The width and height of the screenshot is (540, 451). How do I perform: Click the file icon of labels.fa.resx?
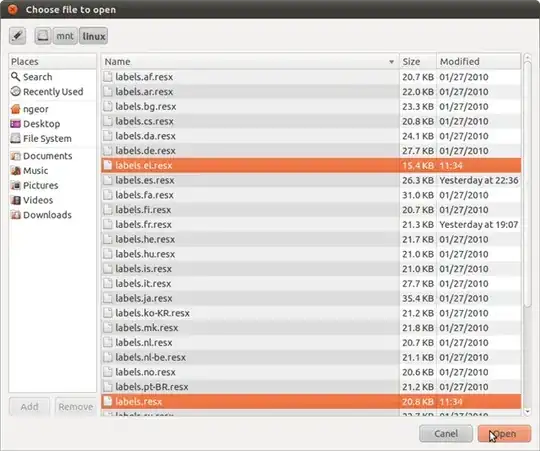(x=108, y=195)
